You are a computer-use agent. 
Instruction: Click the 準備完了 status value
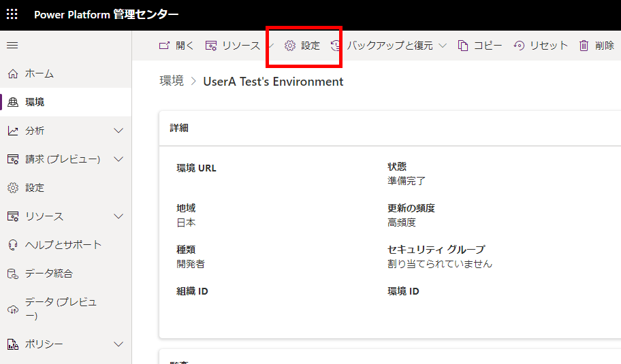point(407,181)
